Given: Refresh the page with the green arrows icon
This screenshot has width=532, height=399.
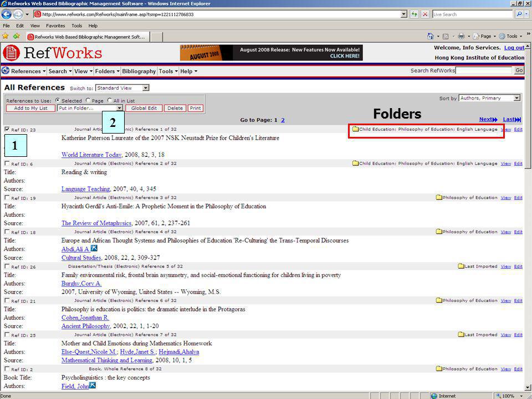Looking at the screenshot, I should [415, 14].
